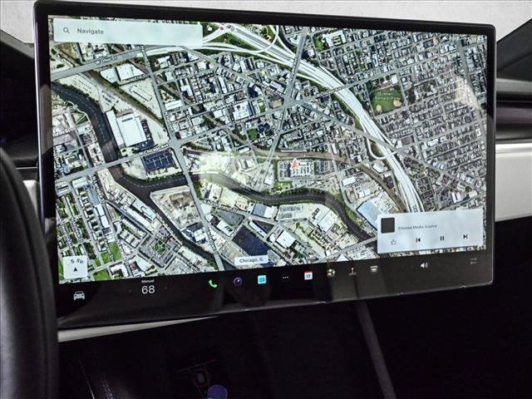Open the Theater app icon
Screen dimensions: 532x399
(x=373, y=269)
